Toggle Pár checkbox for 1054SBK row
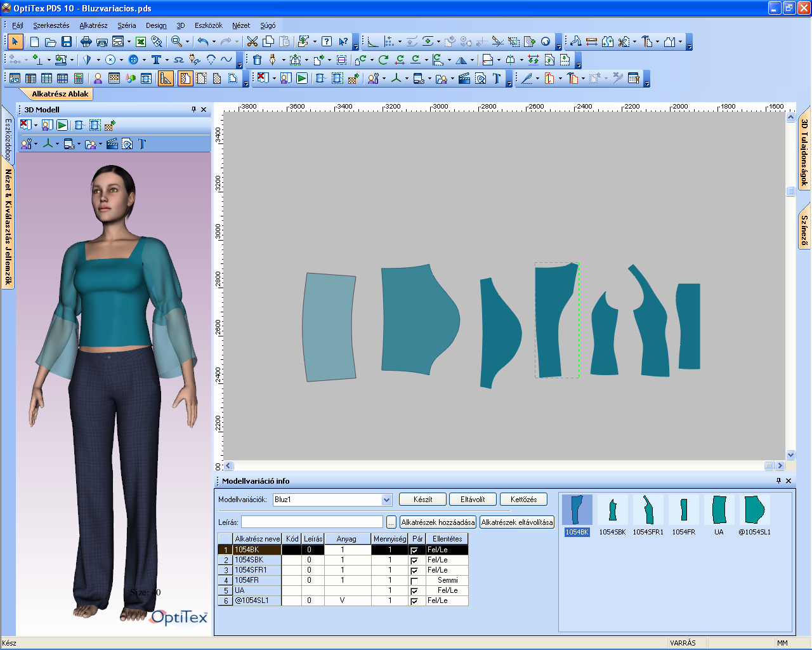This screenshot has width=812, height=650. 414,560
